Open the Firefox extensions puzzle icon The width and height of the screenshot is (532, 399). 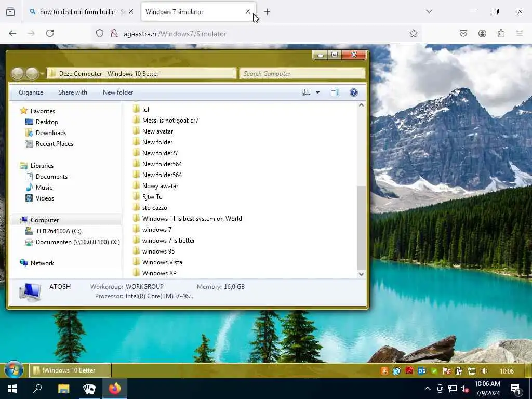[501, 33]
